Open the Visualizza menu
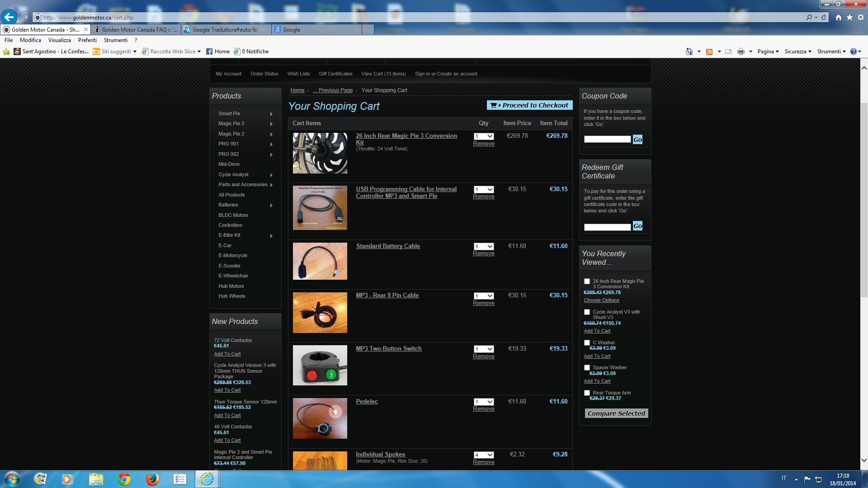Screen dimensions: 868x488 [x=60, y=40]
